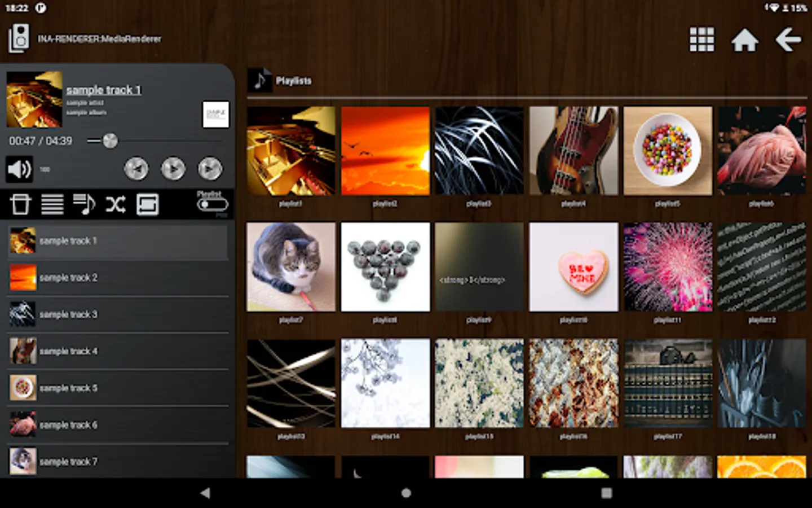
Task: Mute using the speaker volume icon
Action: (19, 169)
